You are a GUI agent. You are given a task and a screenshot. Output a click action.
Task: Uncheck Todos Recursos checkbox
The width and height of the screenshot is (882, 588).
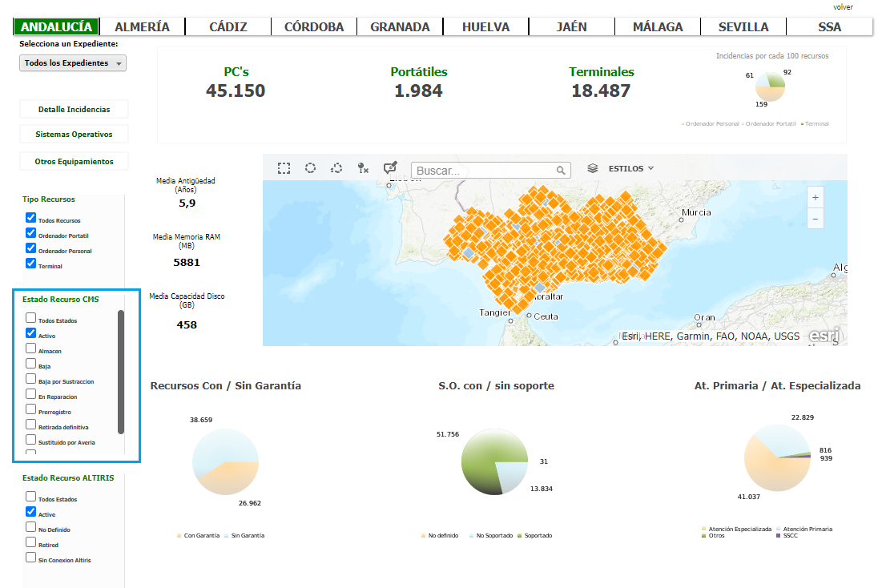(31, 218)
